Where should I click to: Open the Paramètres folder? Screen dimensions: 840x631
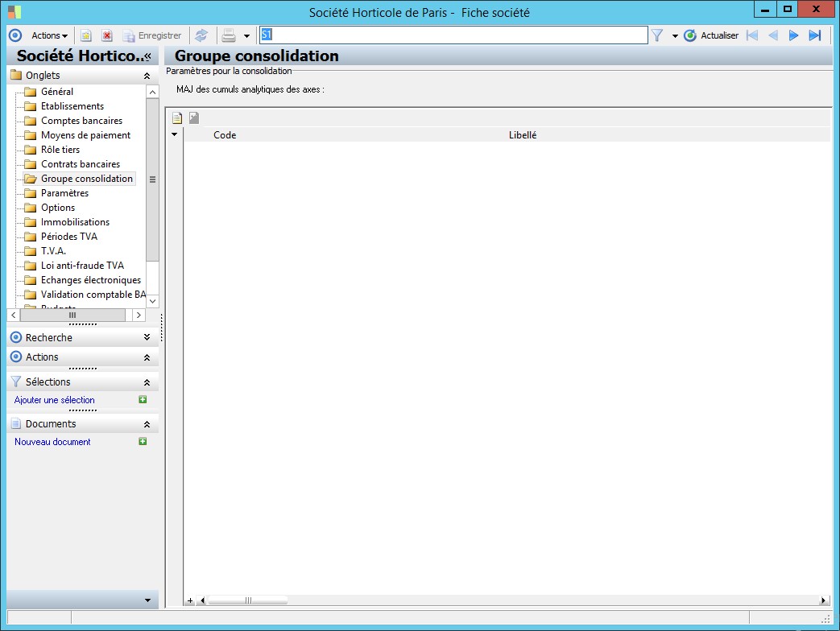coord(64,192)
